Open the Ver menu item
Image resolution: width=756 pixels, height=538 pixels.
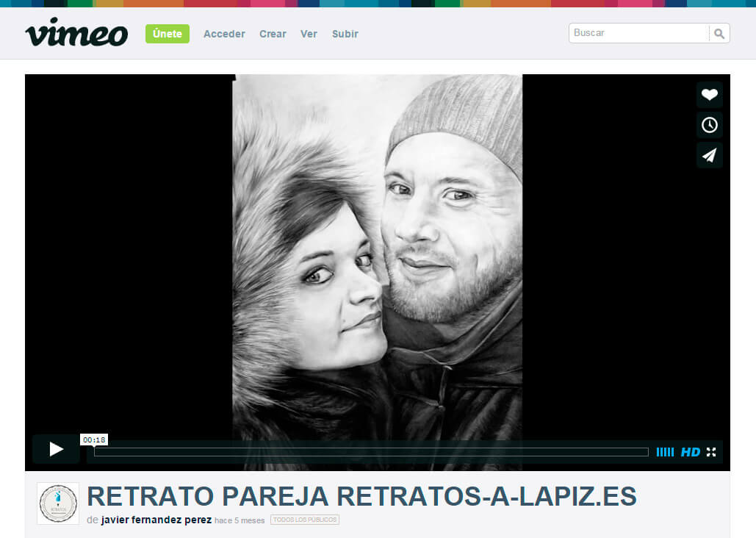point(309,34)
